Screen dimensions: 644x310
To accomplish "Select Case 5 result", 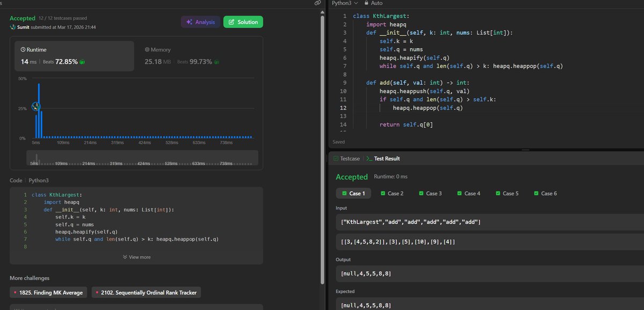I will click(507, 193).
